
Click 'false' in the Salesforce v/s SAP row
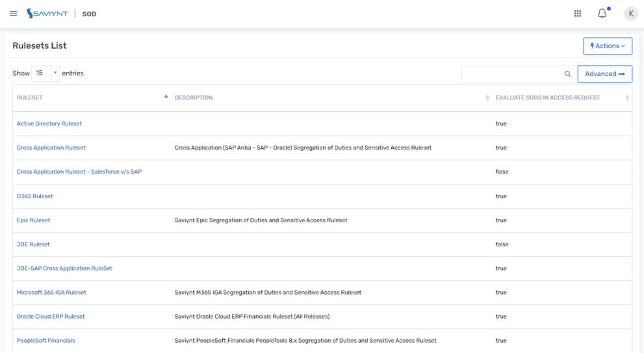502,172
